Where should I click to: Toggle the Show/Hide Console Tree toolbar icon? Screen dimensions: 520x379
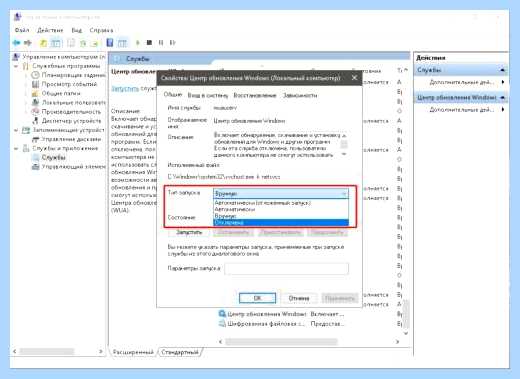[56, 43]
